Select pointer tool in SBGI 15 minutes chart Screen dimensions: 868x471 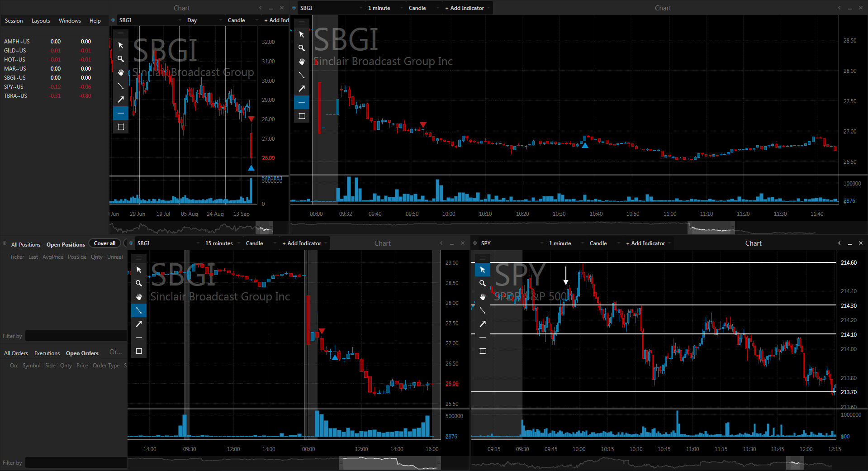coord(139,270)
